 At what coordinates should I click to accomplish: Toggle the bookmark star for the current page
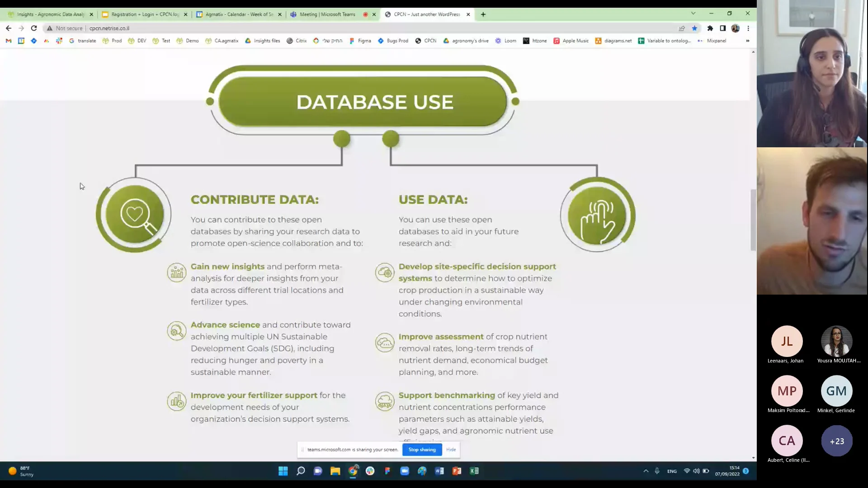coord(695,28)
